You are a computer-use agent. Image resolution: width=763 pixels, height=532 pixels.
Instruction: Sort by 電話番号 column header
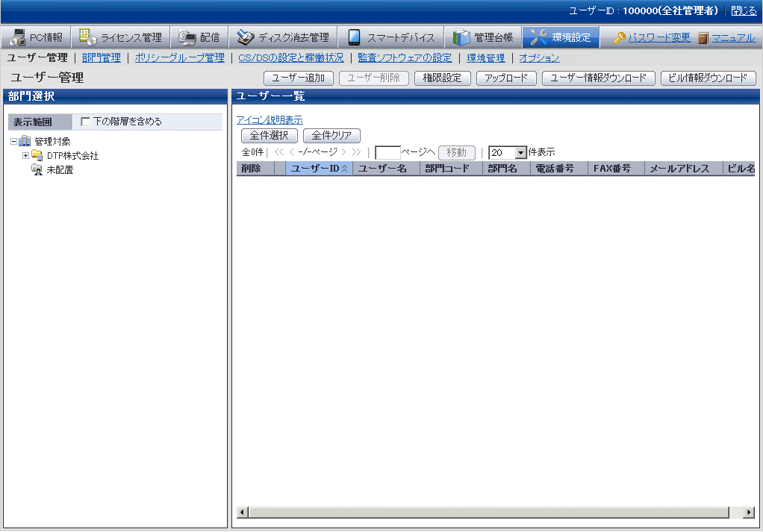point(559,169)
